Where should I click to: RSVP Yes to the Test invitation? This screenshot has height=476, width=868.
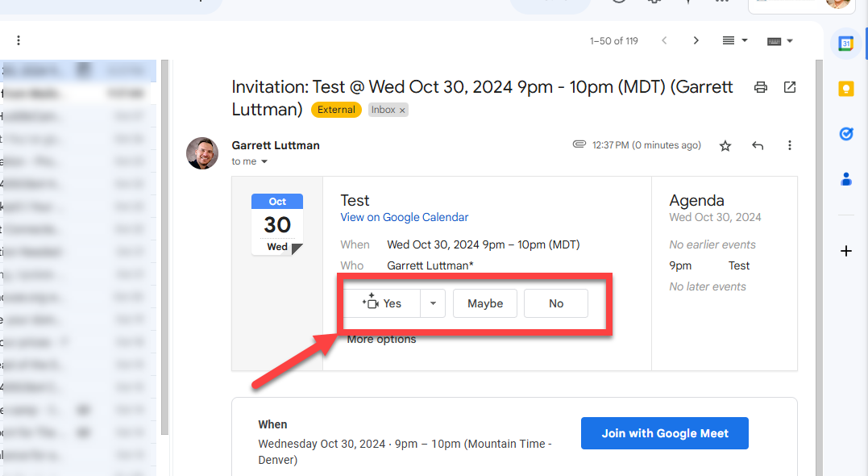pos(382,303)
